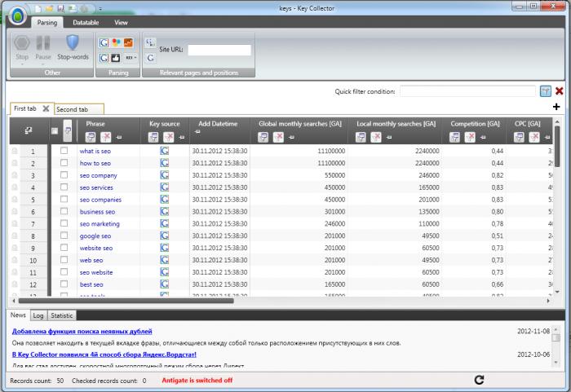The width and height of the screenshot is (571, 392).
Task: Check the box for 'seo services'
Action: point(64,187)
